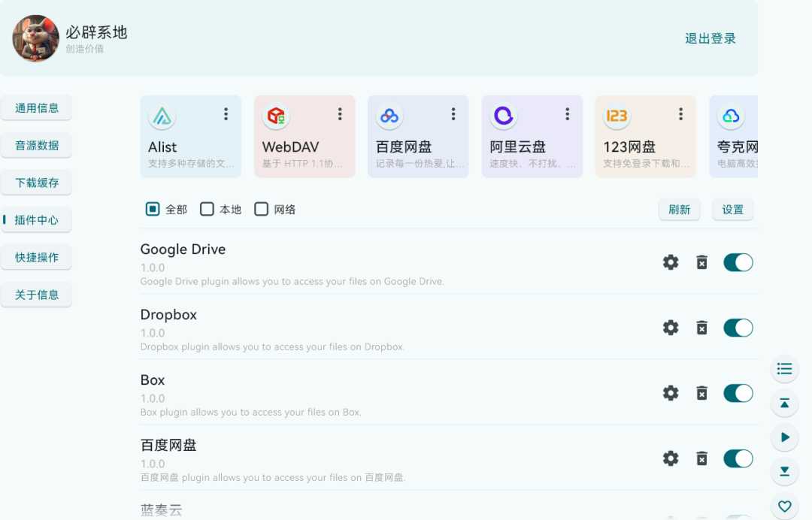Jump to top with the floating button
Screen dimensions: 812x520
click(x=784, y=403)
